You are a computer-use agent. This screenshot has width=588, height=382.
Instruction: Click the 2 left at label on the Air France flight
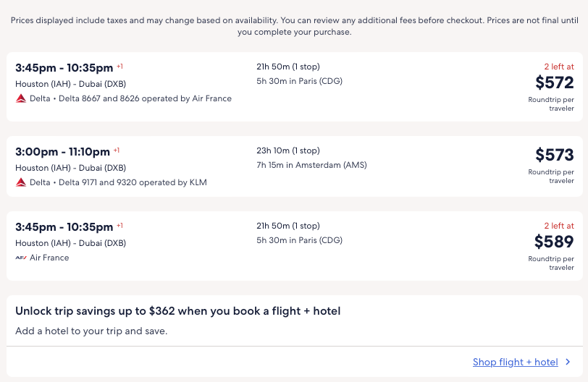[559, 226]
